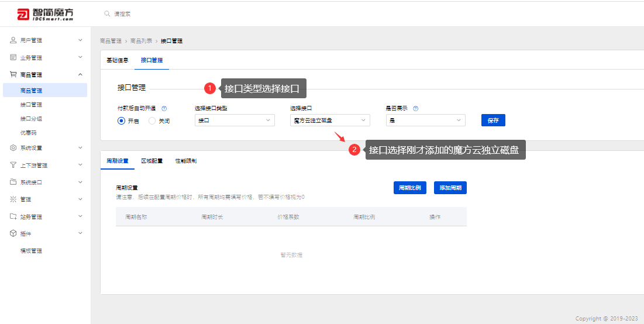Click help icon beside 付款后自动开通

(164, 108)
